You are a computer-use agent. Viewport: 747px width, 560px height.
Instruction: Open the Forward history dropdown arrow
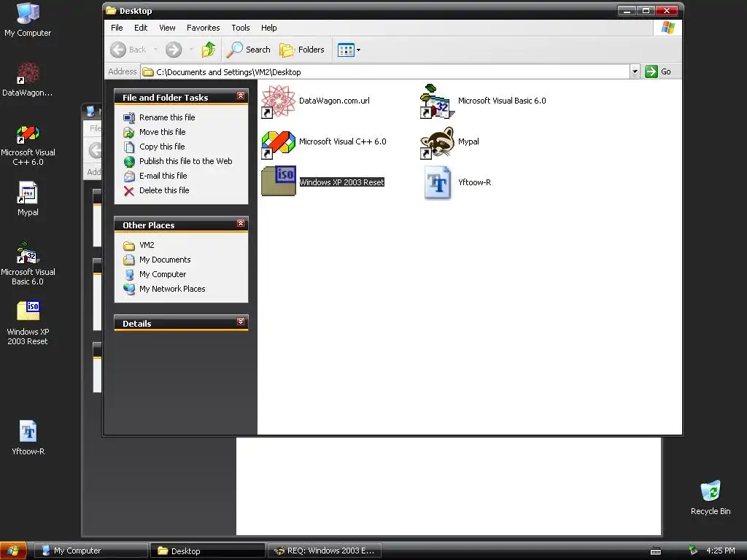click(x=191, y=50)
